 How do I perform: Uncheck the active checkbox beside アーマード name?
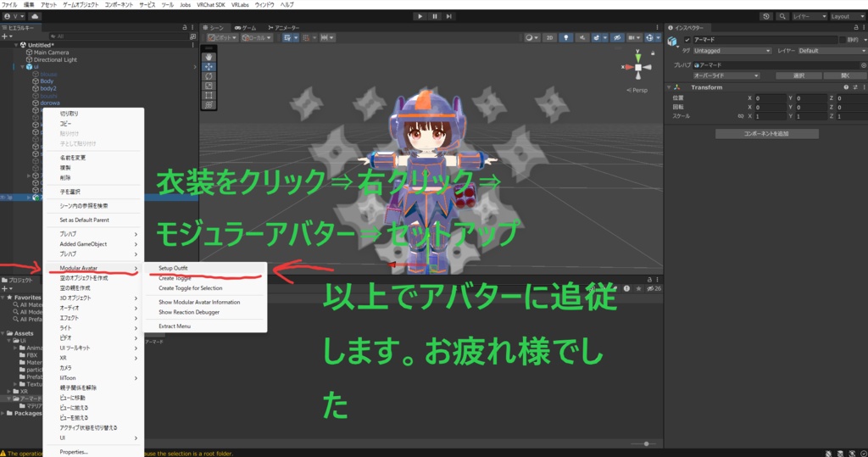687,40
